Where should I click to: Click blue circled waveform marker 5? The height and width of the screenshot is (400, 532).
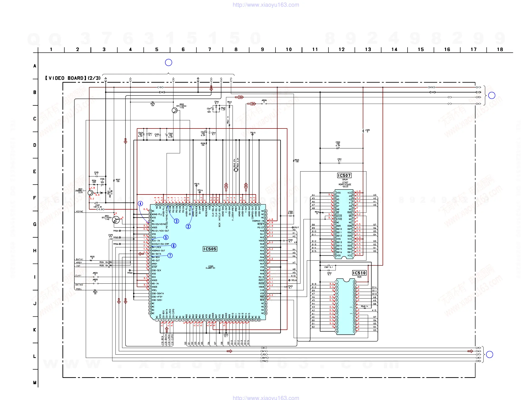(166, 237)
